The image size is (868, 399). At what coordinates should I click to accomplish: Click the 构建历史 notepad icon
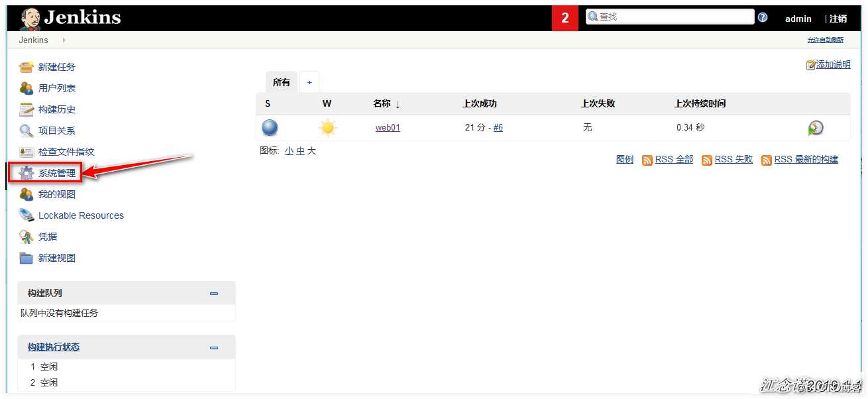click(27, 109)
